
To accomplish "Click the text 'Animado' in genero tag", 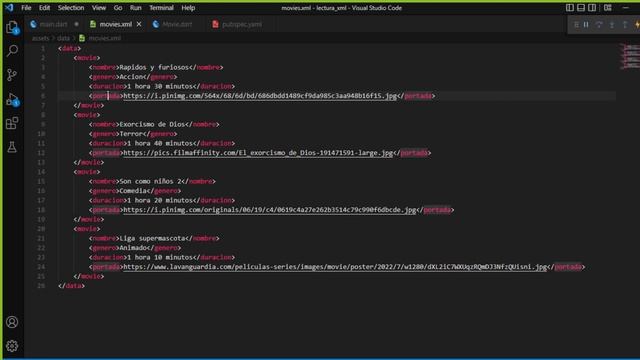I will pos(133,248).
